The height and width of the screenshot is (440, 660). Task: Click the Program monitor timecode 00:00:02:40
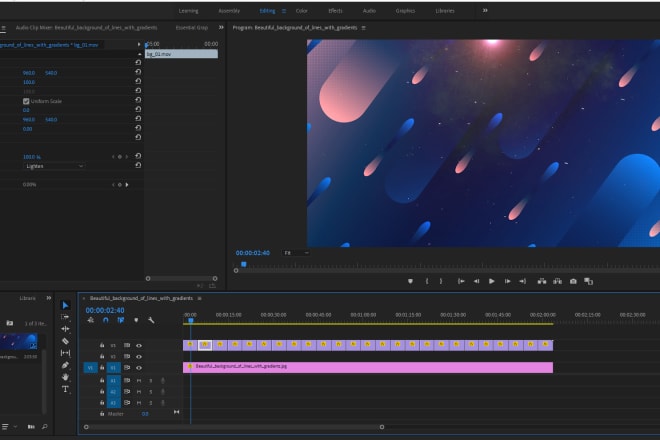point(253,253)
